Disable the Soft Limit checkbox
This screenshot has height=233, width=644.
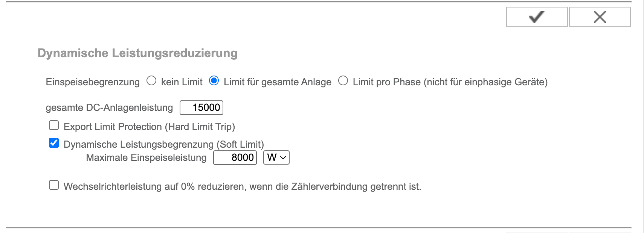(x=54, y=143)
